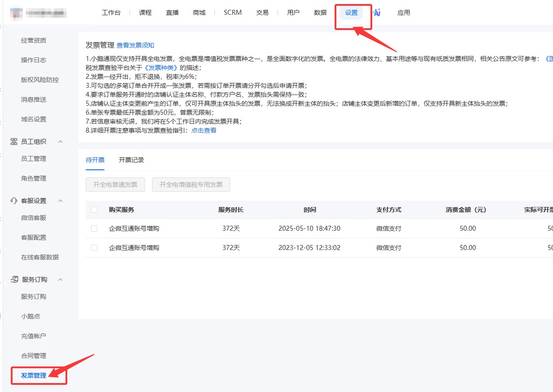Collapse the 服务订购 section chevron
The height and width of the screenshot is (392, 553).
tap(61, 280)
